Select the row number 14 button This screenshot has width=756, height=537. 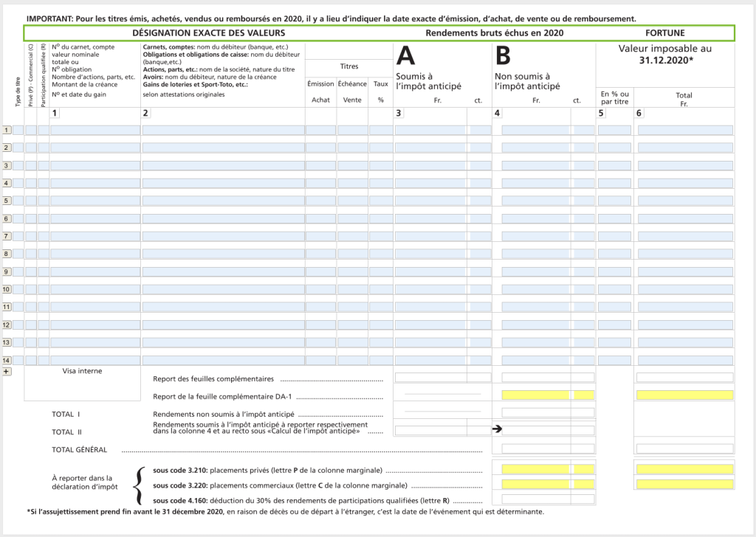click(x=7, y=360)
